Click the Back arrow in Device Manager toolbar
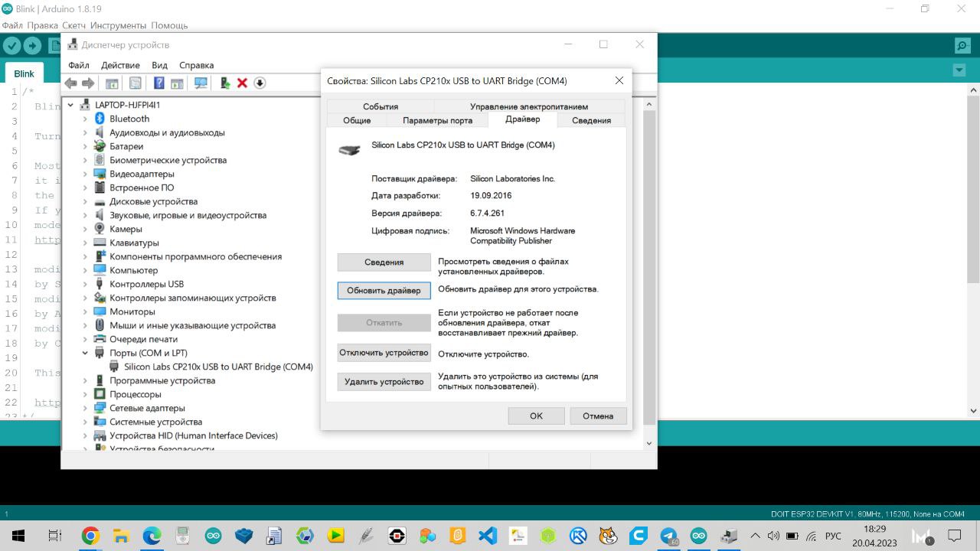The height and width of the screenshot is (551, 980). tap(71, 83)
